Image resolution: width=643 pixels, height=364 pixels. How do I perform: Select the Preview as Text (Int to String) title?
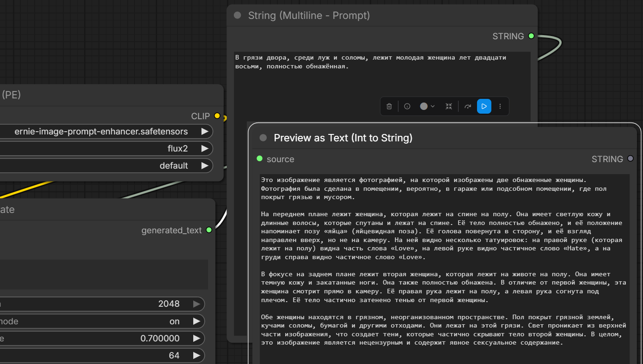pos(343,138)
